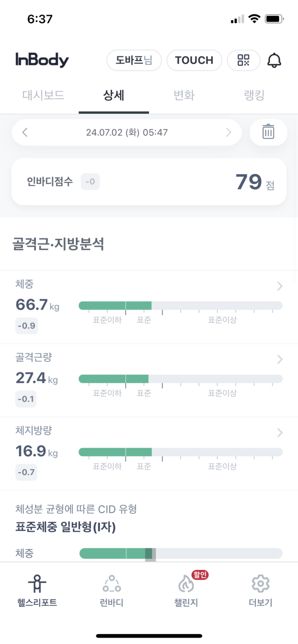Open 더보기 settings gear
The height and width of the screenshot is (644, 298).
[260, 585]
